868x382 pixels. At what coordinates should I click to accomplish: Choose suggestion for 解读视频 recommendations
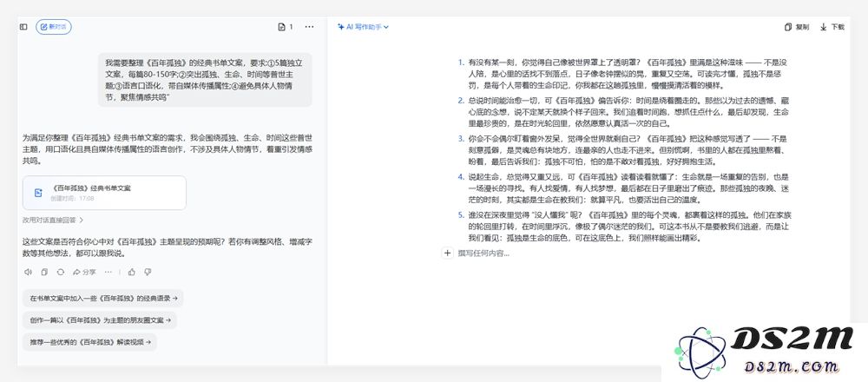click(89, 342)
